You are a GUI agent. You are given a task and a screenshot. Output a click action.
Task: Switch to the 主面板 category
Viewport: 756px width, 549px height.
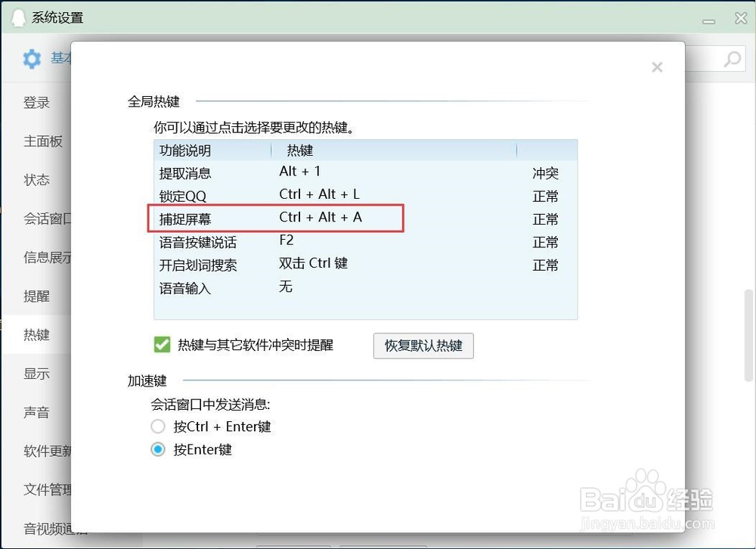[42, 141]
